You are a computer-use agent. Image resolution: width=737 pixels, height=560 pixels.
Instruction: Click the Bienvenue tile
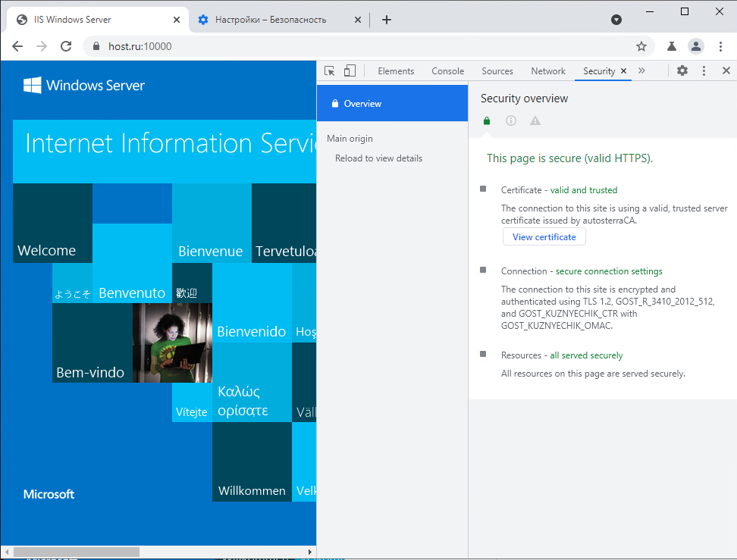pyautogui.click(x=212, y=223)
